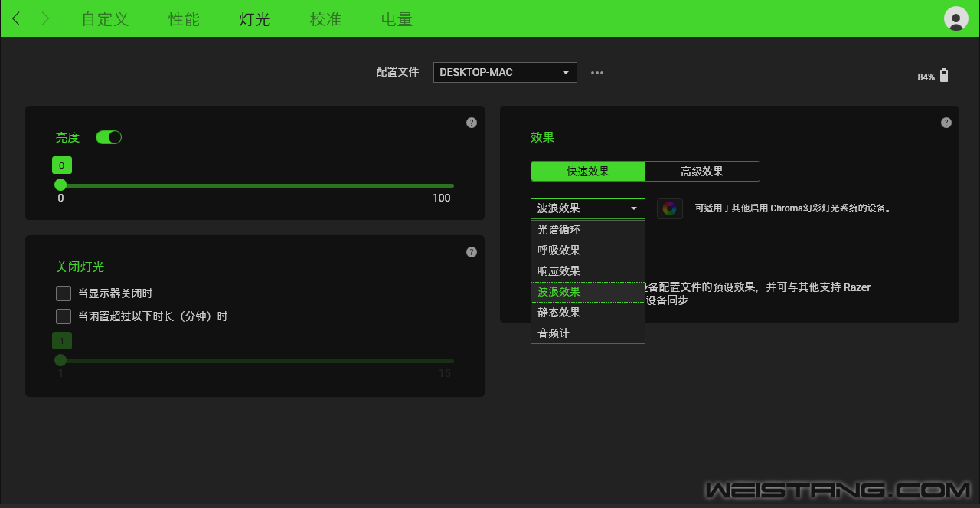
Task: Click the forward navigation arrow
Action: point(44,19)
